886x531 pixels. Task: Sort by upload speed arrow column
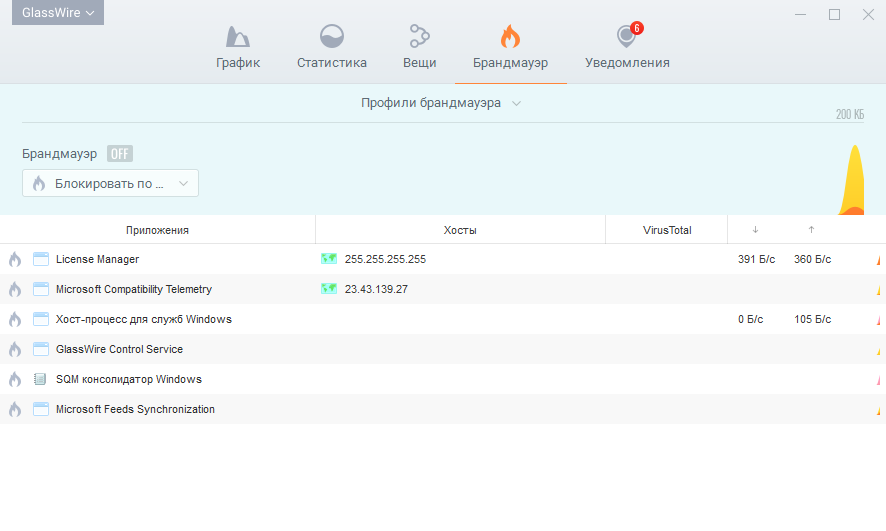811,229
